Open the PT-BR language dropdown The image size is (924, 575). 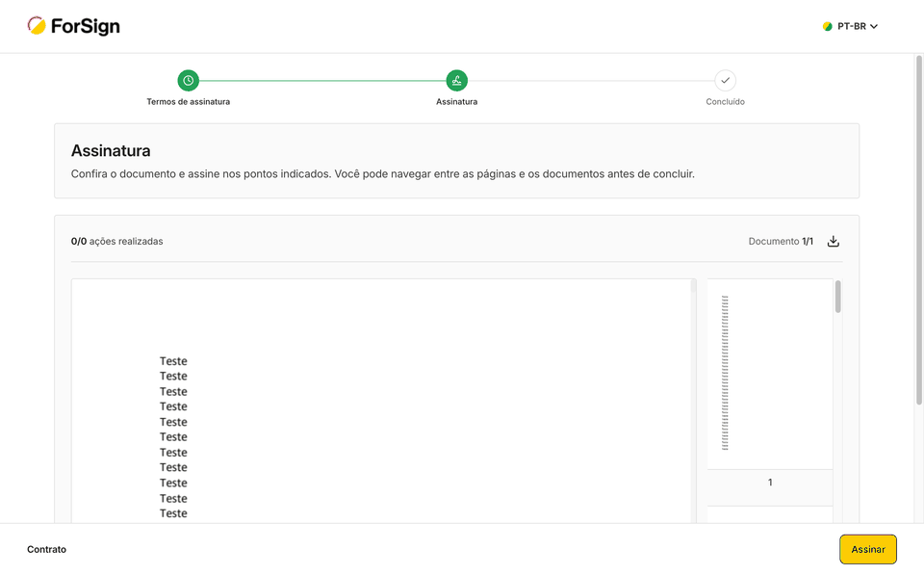coord(850,27)
